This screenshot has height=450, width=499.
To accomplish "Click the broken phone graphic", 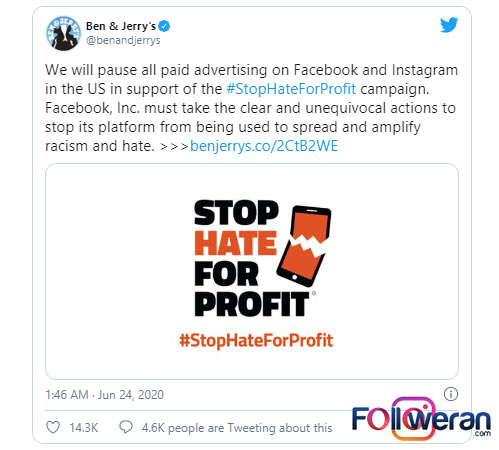I will coord(304,246).
